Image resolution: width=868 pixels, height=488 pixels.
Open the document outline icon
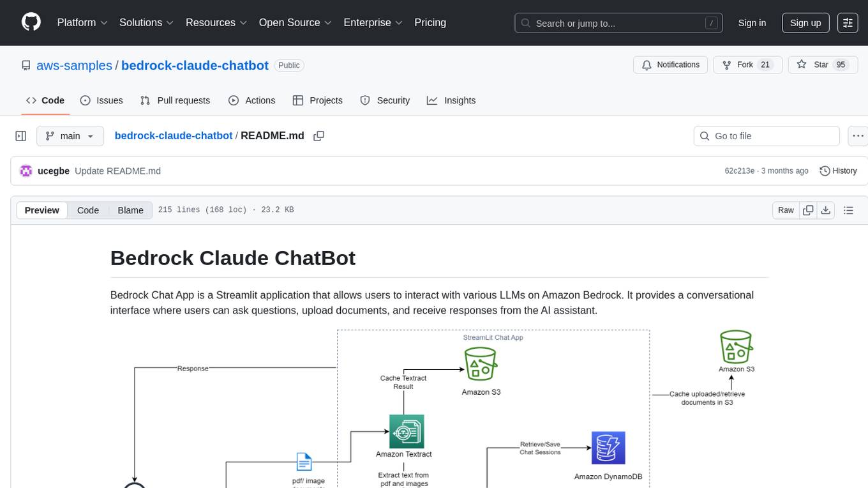pos(848,210)
